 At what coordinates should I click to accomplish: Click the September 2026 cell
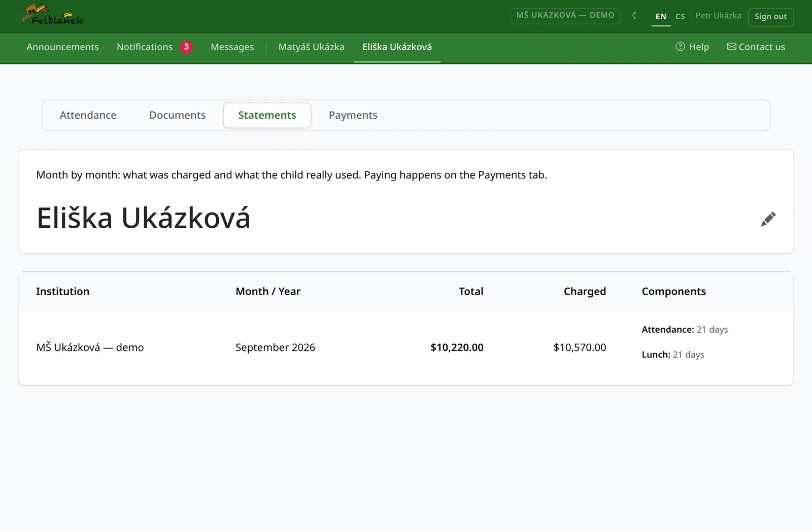pos(275,347)
